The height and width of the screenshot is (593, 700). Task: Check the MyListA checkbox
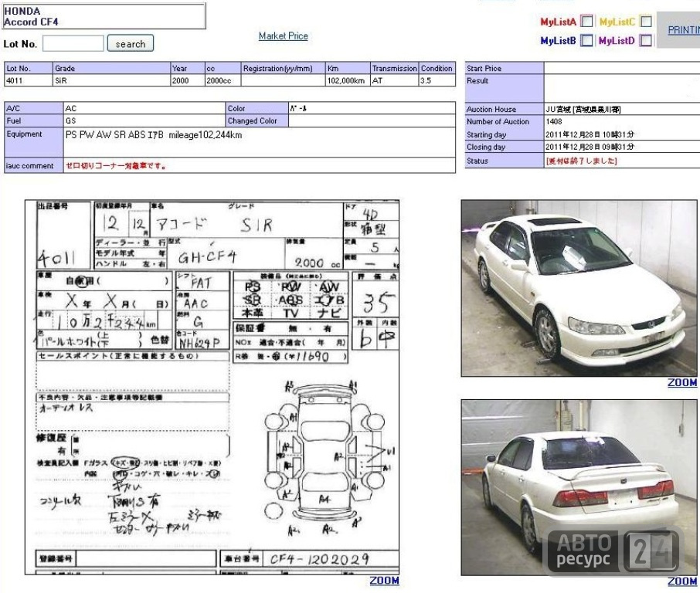pyautogui.click(x=587, y=22)
